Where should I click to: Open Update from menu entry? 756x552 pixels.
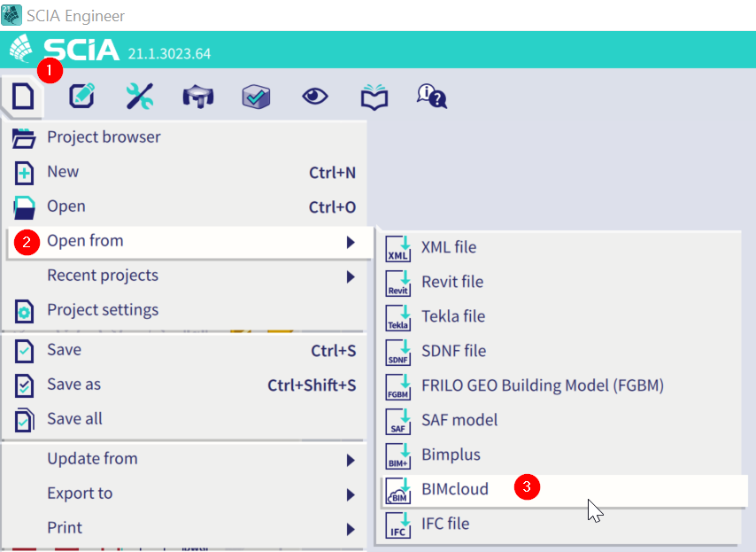coord(186,459)
